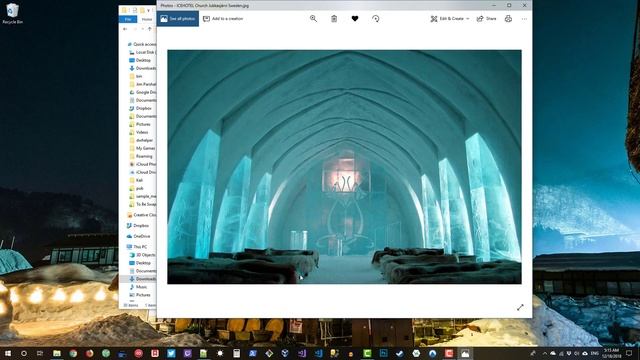Click the ENG language indicator
Image resolution: width=640 pixels, height=360 pixels.
pos(595,353)
